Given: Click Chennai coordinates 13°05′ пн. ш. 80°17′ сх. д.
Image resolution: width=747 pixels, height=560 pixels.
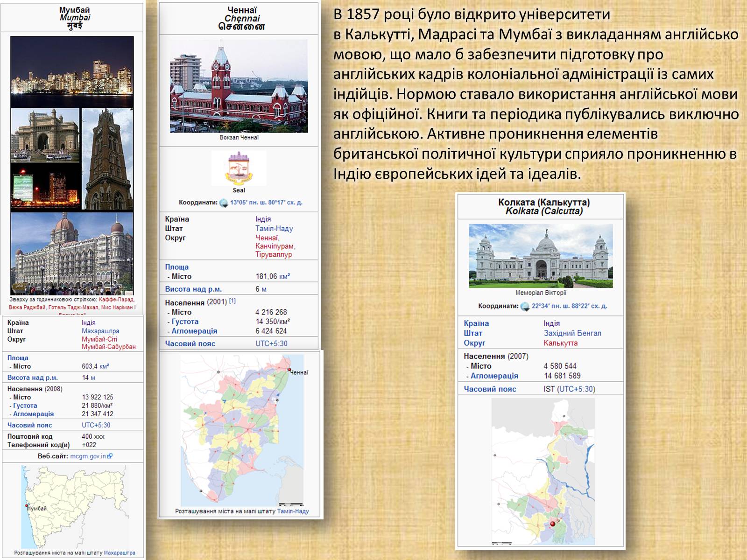Looking at the screenshot, I should tap(266, 203).
